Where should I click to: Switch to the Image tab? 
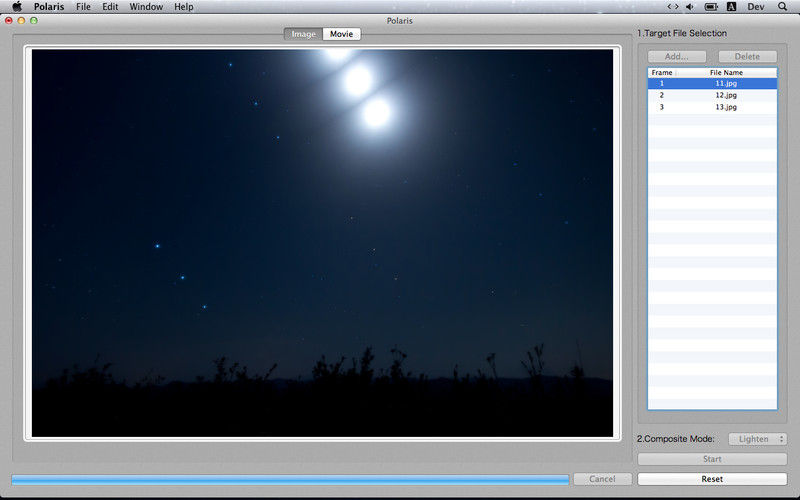(x=304, y=34)
